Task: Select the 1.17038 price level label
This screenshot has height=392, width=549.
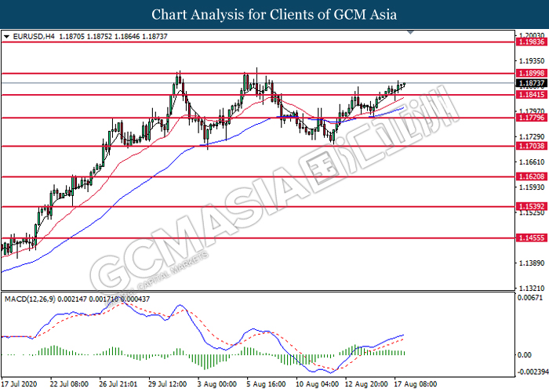Action: click(x=532, y=146)
